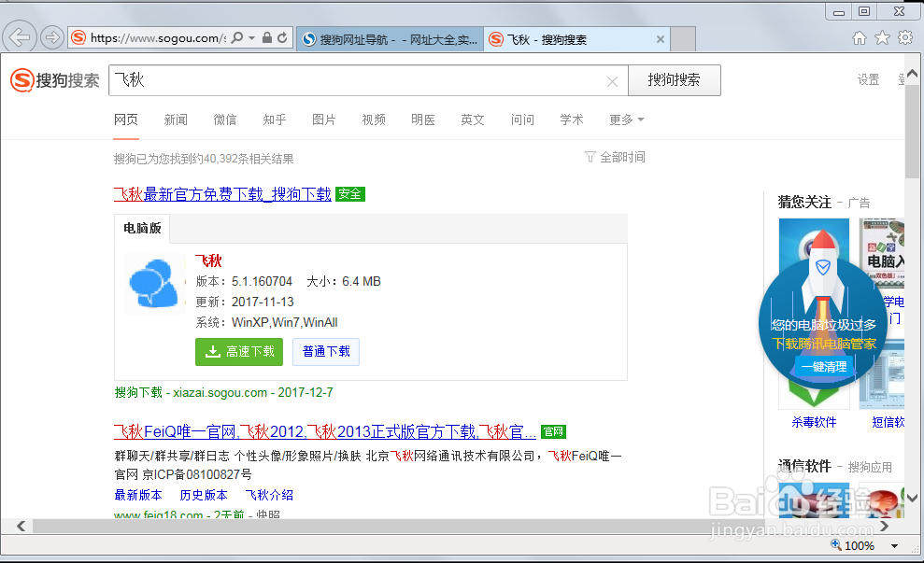Click the 一键清理 button in the rocket ad
Image resolution: width=924 pixels, height=563 pixels.
tap(824, 366)
